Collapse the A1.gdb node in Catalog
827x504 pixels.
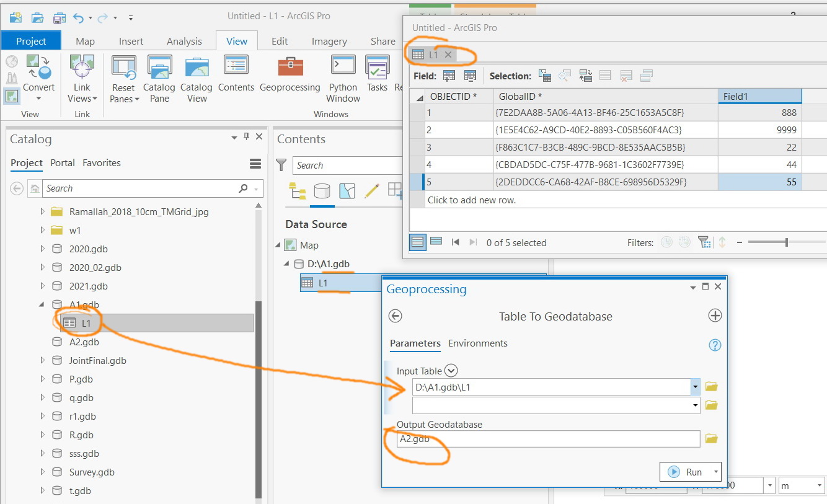click(43, 304)
